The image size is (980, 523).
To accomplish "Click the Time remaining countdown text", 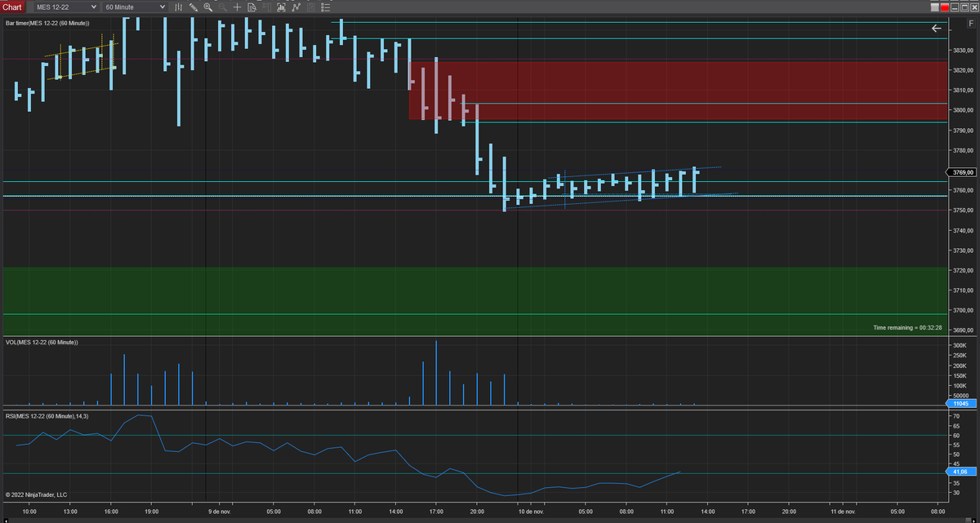I will (907, 327).
